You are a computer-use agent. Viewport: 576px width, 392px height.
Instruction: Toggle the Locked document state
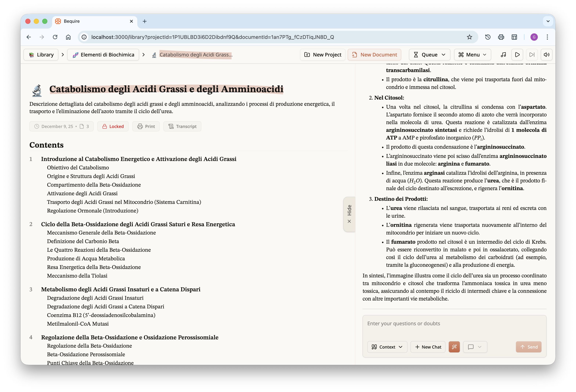[113, 127]
